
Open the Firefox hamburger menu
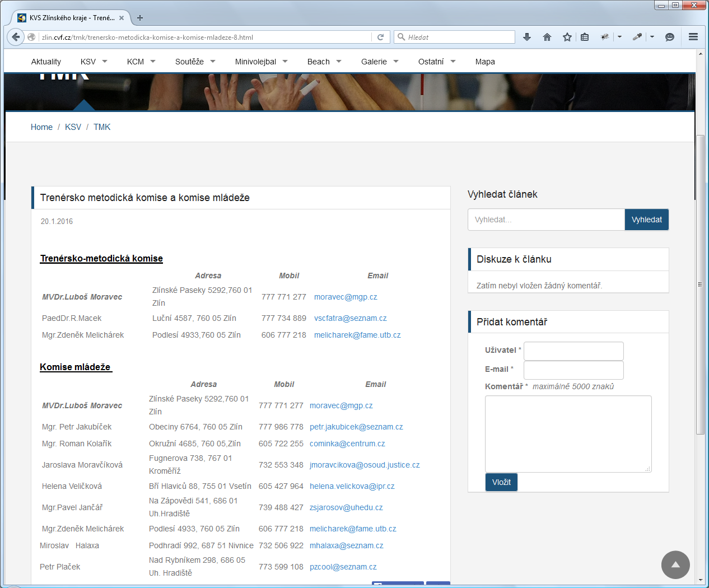pyautogui.click(x=693, y=37)
